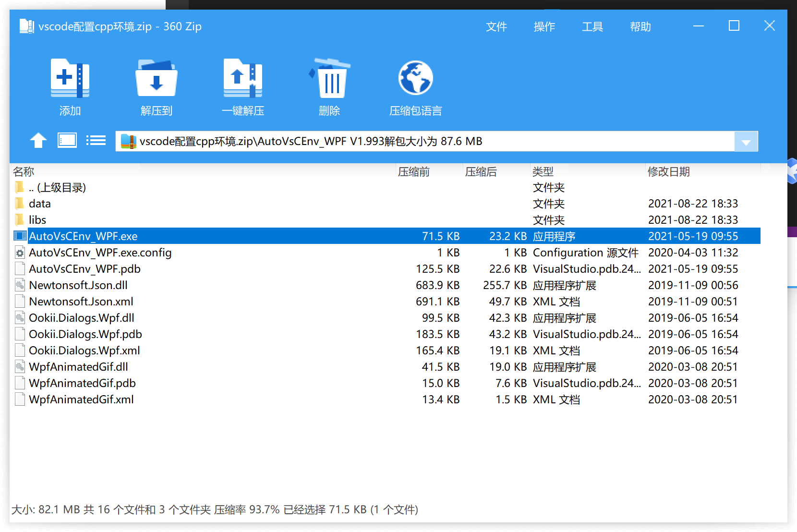
Task: Open the 操作 menu
Action: (544, 26)
